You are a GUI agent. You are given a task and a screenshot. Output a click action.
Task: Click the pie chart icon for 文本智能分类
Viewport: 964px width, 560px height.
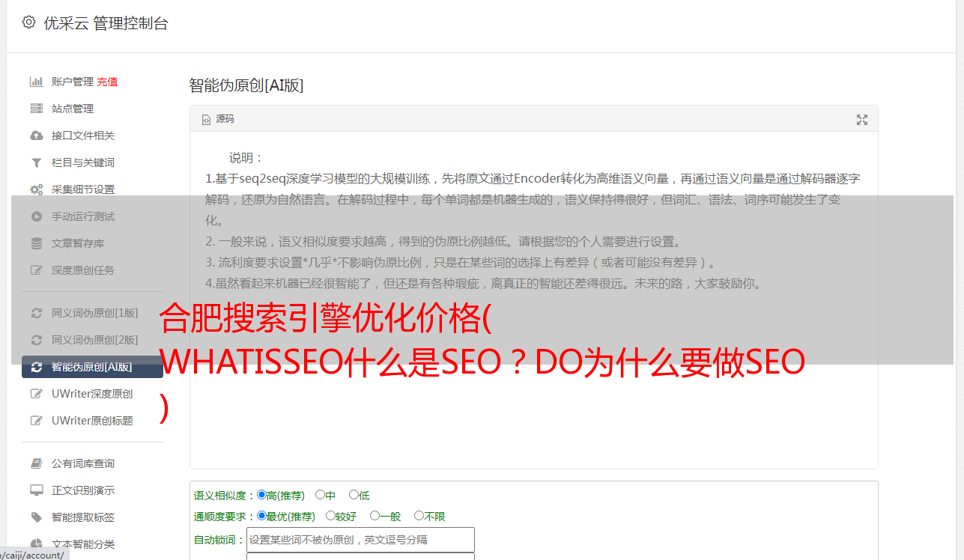point(36,544)
